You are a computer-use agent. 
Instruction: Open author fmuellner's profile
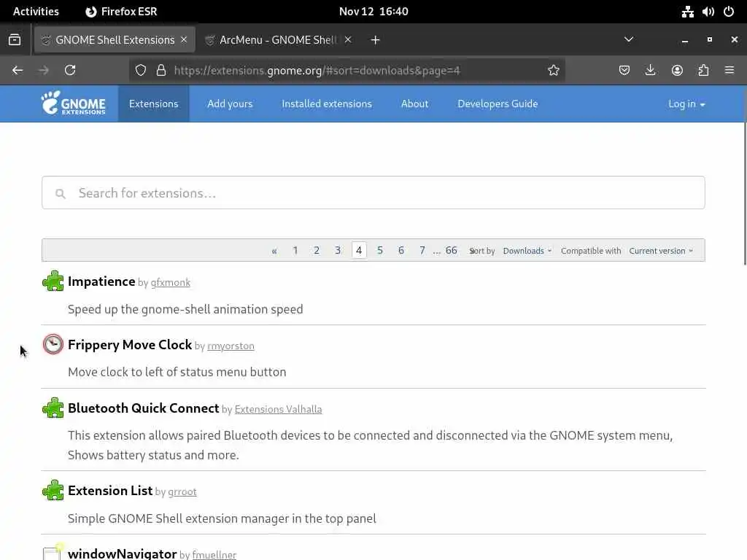(214, 555)
